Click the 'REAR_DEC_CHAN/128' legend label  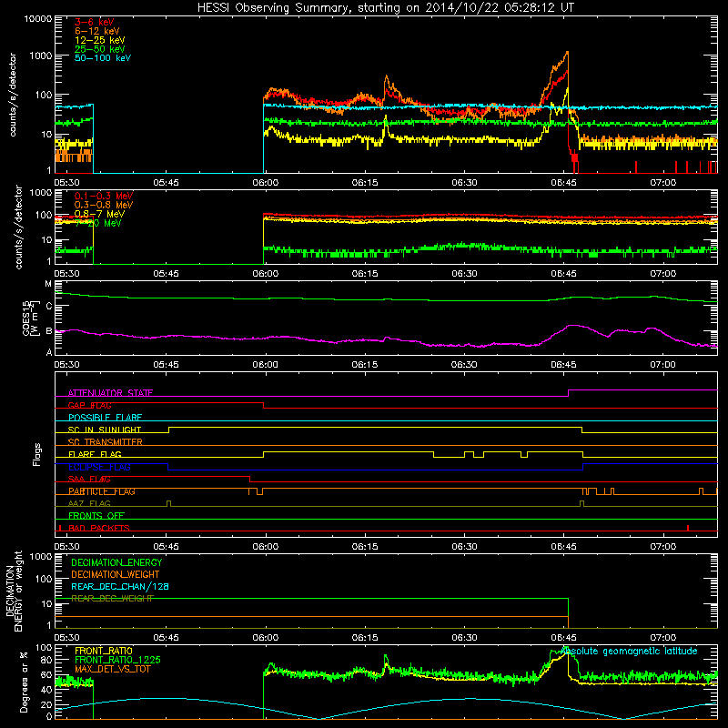[x=120, y=586]
